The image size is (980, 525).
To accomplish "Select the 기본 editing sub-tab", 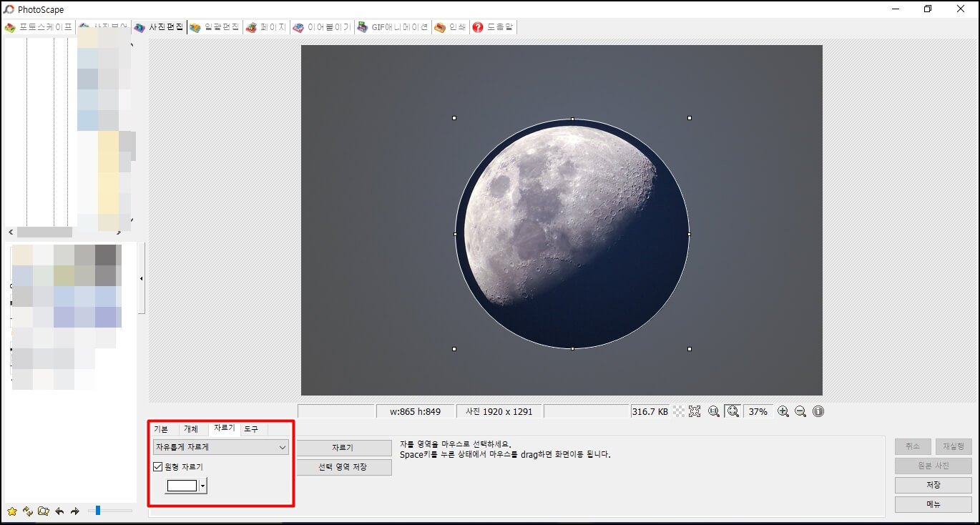I will tap(161, 429).
